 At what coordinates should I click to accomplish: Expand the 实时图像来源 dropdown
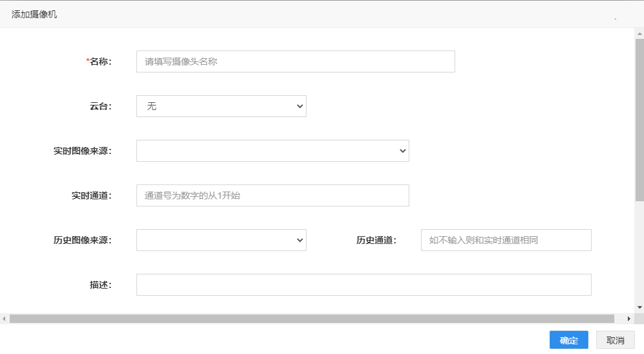point(272,151)
